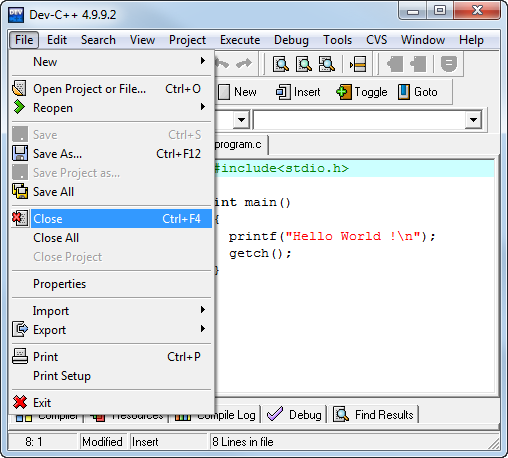Open the Execute menu

coord(240,40)
